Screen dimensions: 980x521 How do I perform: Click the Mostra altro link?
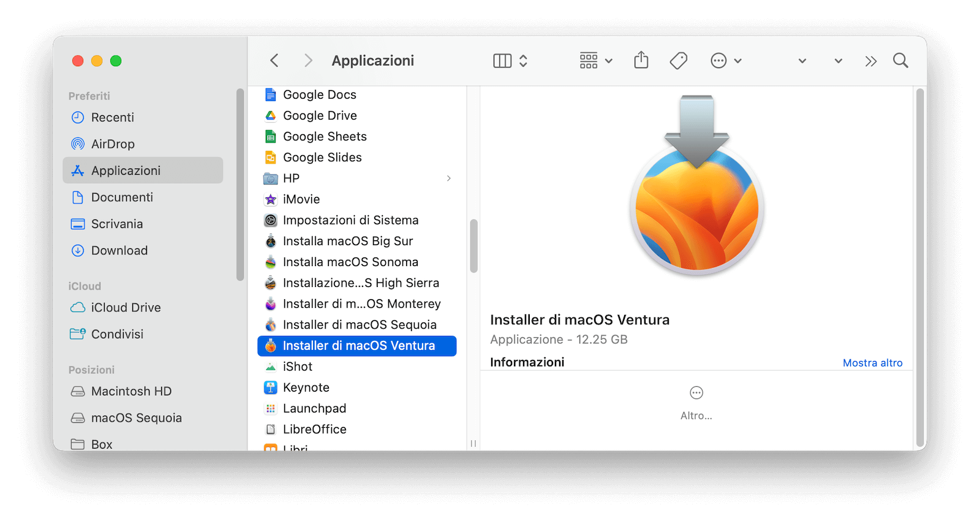point(872,363)
